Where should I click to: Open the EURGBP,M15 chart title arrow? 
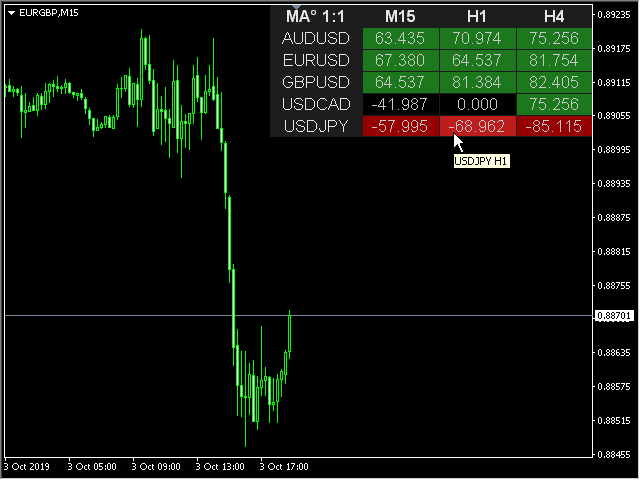coord(11,12)
